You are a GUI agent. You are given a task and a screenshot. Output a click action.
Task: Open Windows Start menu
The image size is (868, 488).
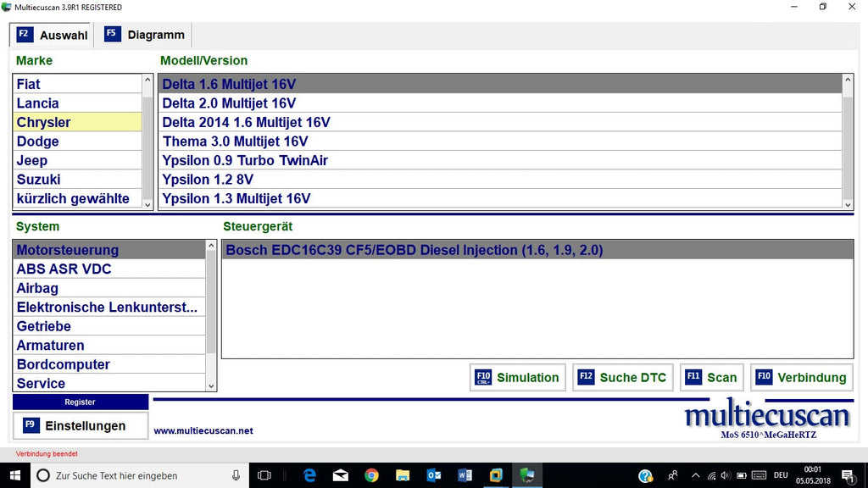15,475
